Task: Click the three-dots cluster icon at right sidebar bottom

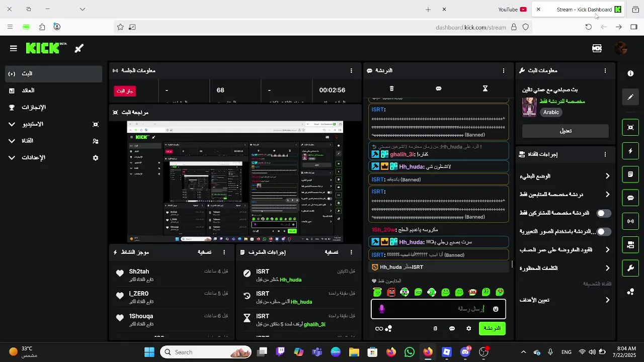Action: coord(630,292)
